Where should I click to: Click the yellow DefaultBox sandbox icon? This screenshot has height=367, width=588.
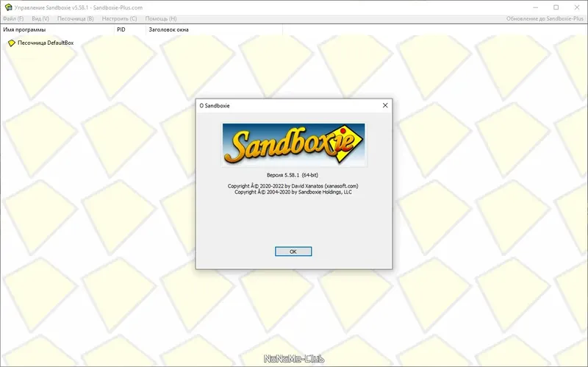pos(12,43)
